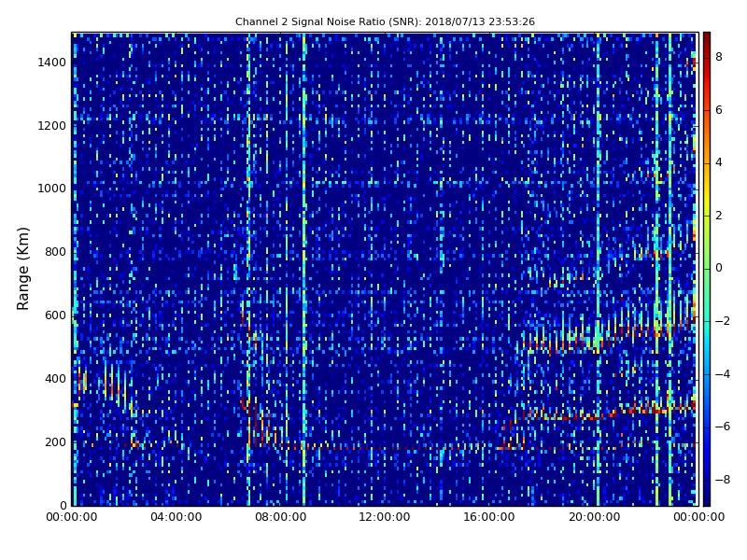The width and height of the screenshot is (747, 560).
Task: Click the 08:00:00 time axis label
Action: (x=281, y=517)
